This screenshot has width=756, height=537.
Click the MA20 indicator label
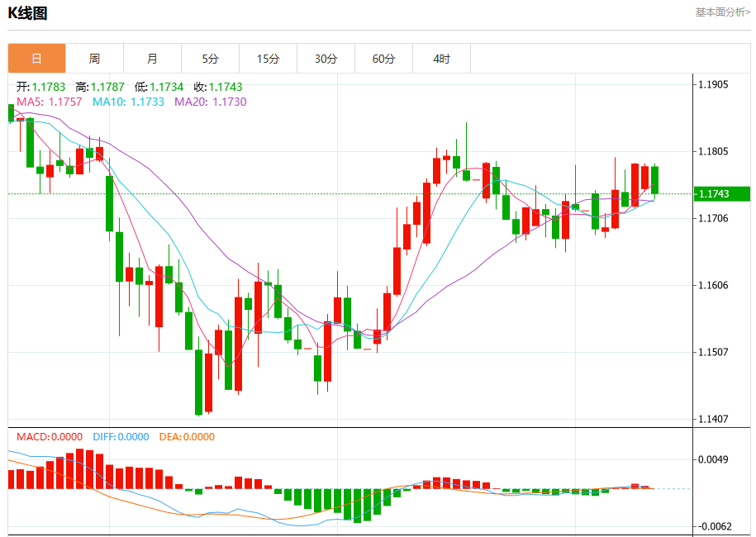coord(210,102)
